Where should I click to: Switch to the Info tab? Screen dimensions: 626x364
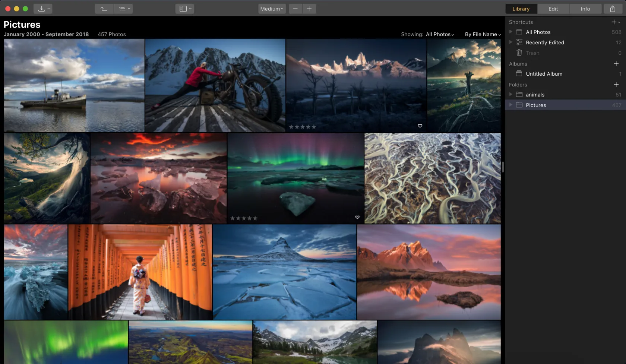pyautogui.click(x=585, y=9)
